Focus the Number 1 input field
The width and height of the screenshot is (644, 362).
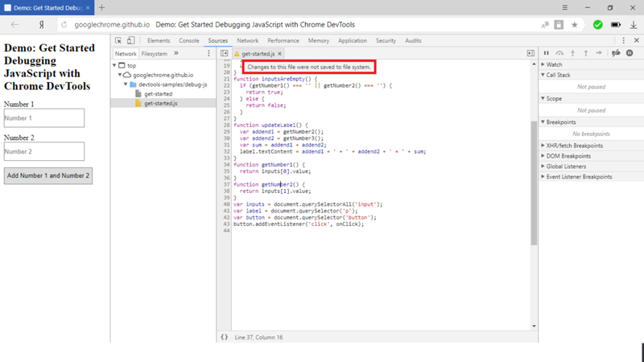[44, 117]
